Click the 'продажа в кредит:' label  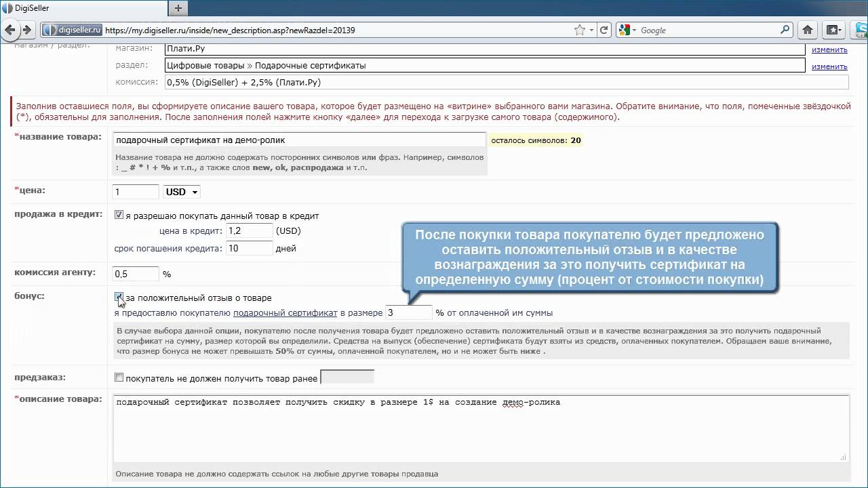(58, 214)
